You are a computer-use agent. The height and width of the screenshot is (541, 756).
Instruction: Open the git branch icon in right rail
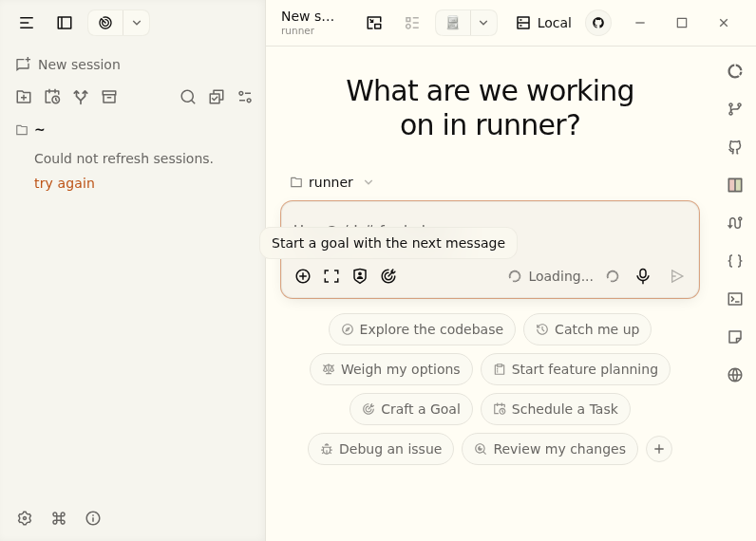pyautogui.click(x=735, y=109)
